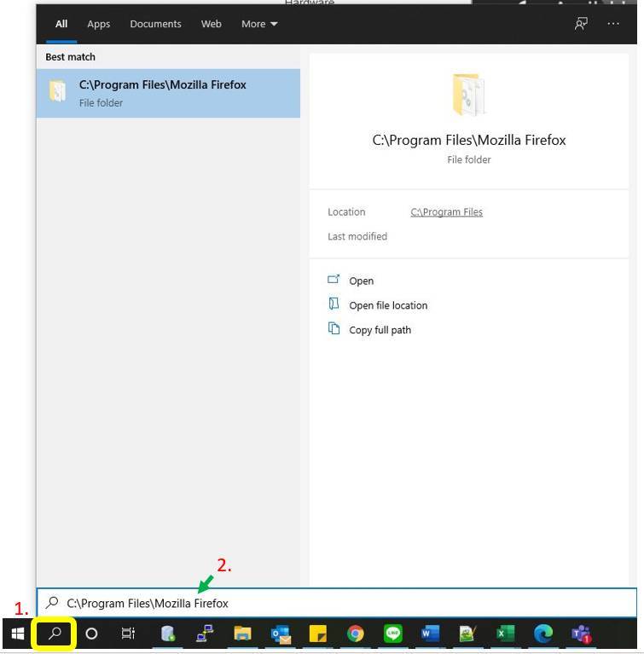Open Cortana from the taskbar
The height and width of the screenshot is (654, 644).
click(x=91, y=634)
